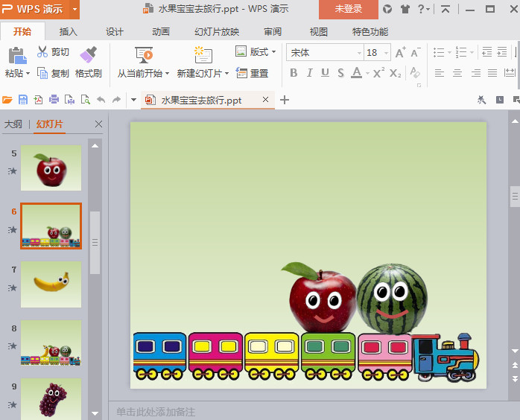This screenshot has height=420, width=520.
Task: Toggle Underline formatting
Action: coord(325,73)
